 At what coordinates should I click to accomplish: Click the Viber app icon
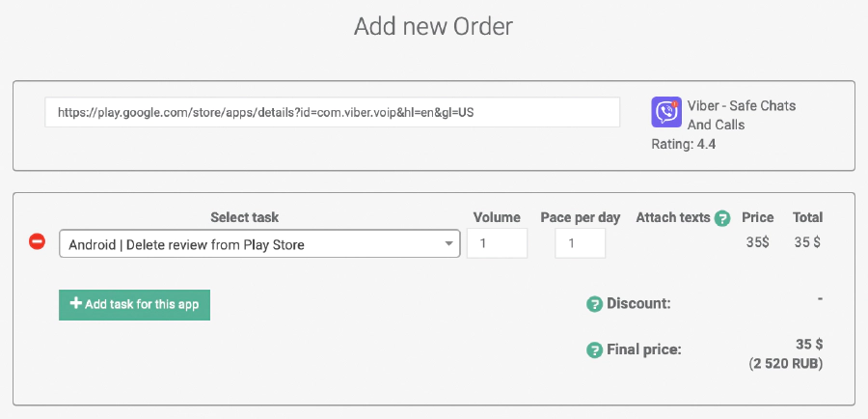pos(666,113)
